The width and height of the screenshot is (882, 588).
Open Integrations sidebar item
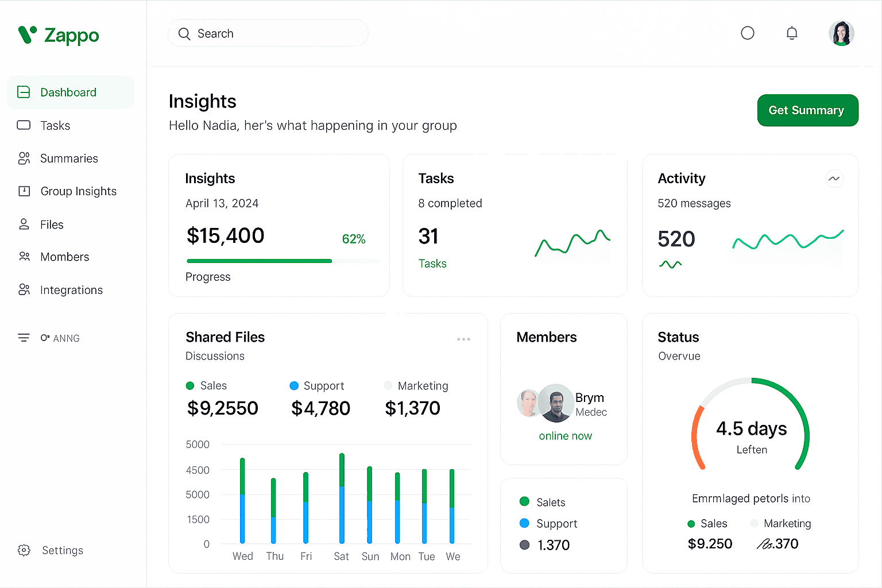[x=71, y=290]
